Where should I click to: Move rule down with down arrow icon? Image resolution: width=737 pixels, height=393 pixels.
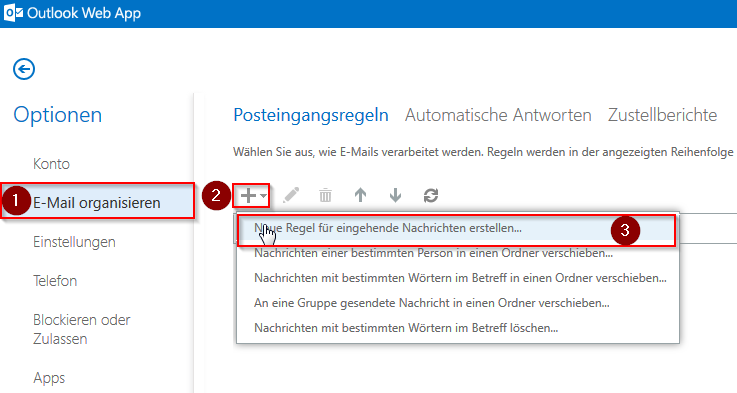(x=395, y=195)
